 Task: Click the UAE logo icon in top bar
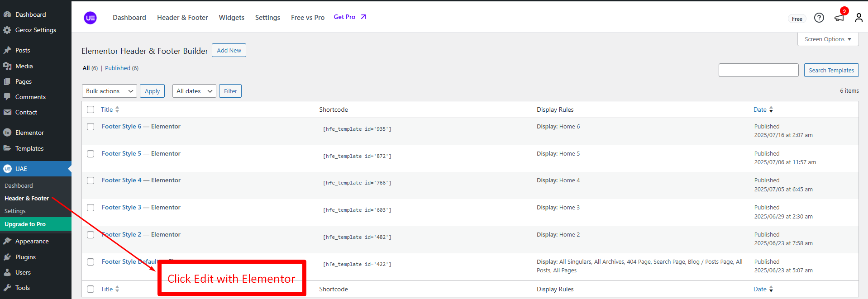[91, 18]
